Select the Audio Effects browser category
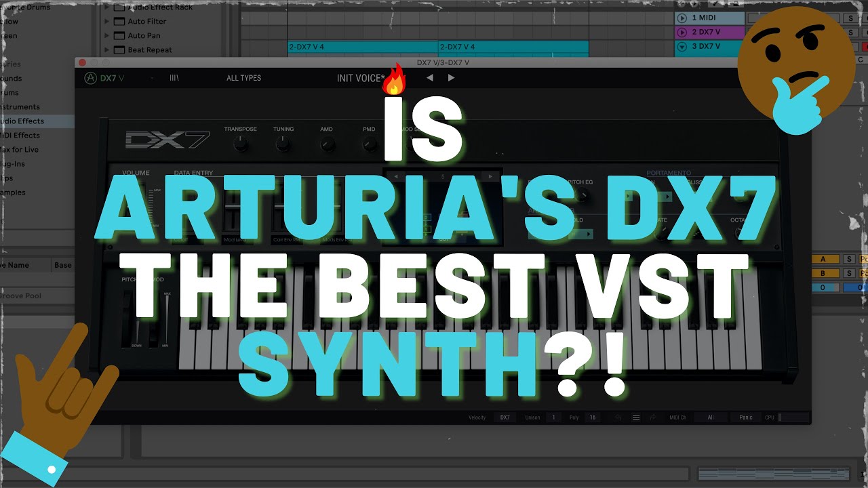 [37, 121]
